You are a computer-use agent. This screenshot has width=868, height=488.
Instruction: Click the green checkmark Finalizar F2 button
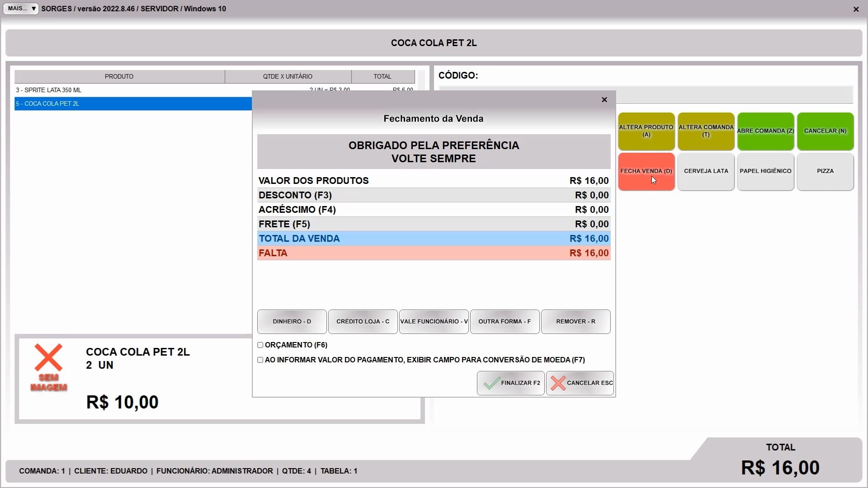(x=510, y=383)
